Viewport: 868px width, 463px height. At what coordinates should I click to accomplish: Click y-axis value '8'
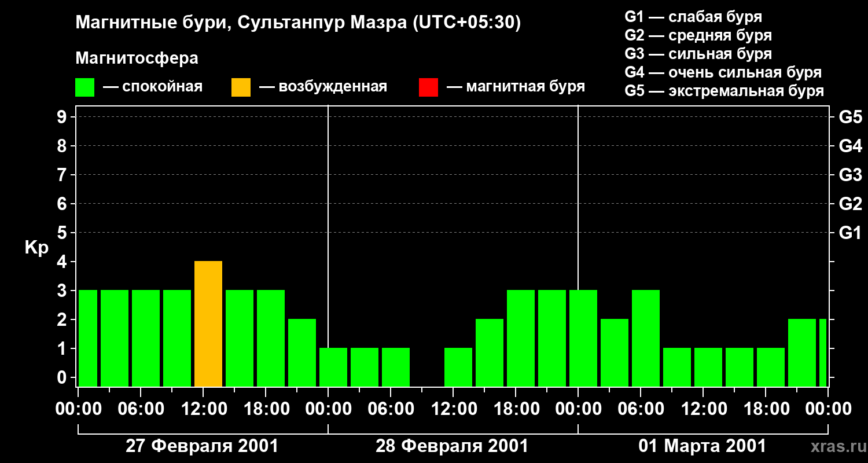click(63, 146)
